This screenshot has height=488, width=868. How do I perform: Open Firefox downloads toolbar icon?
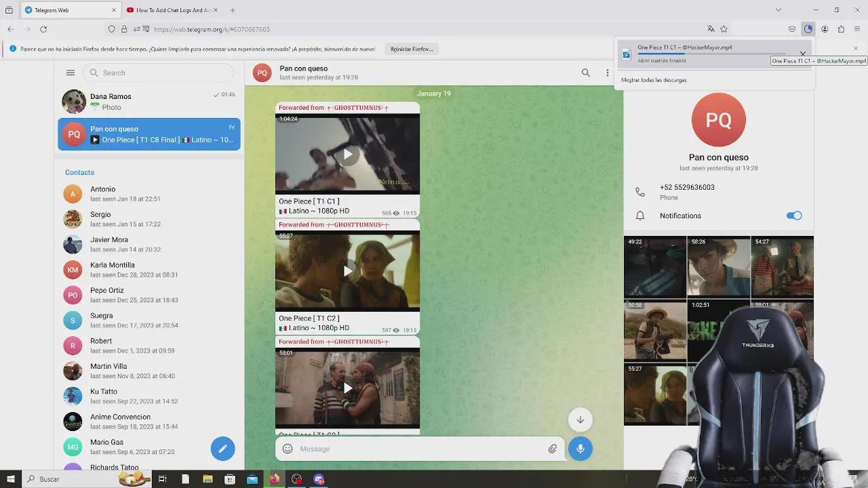point(808,29)
